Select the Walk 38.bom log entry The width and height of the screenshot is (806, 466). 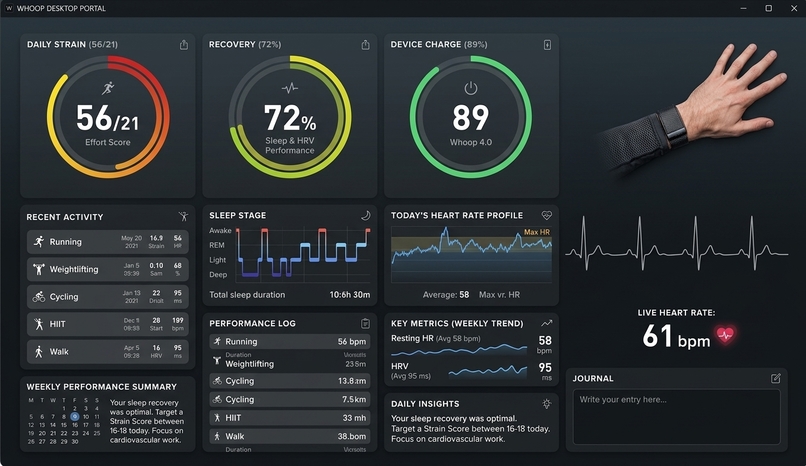click(290, 436)
